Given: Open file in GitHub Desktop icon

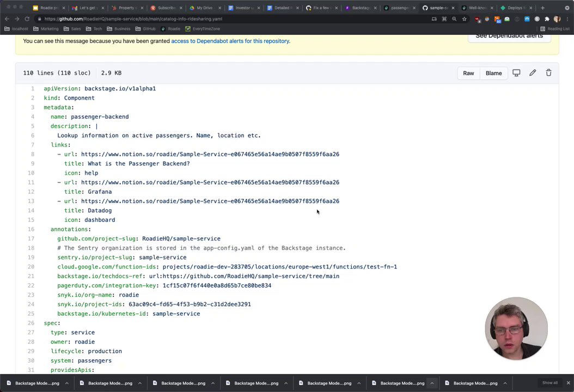Looking at the screenshot, I should pos(516,73).
